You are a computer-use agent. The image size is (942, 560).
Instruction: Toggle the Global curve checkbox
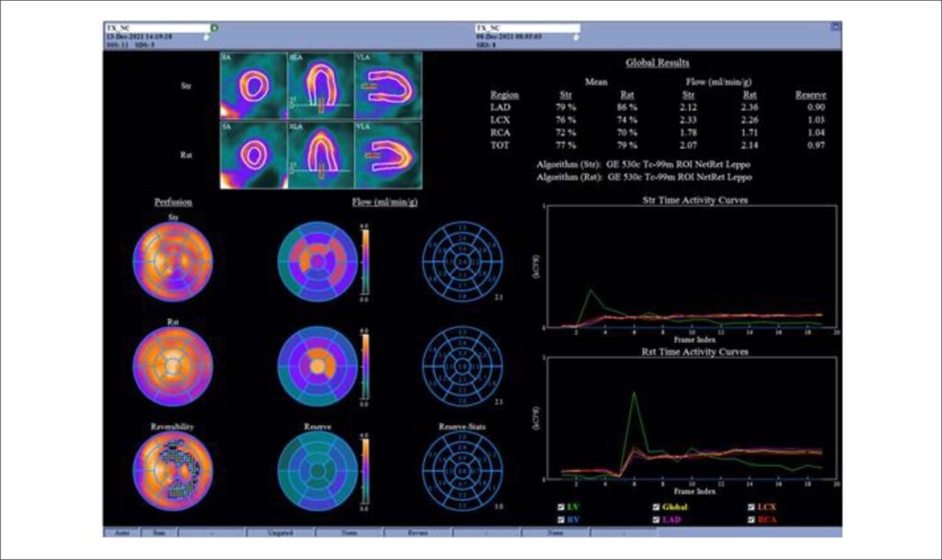coord(656,508)
